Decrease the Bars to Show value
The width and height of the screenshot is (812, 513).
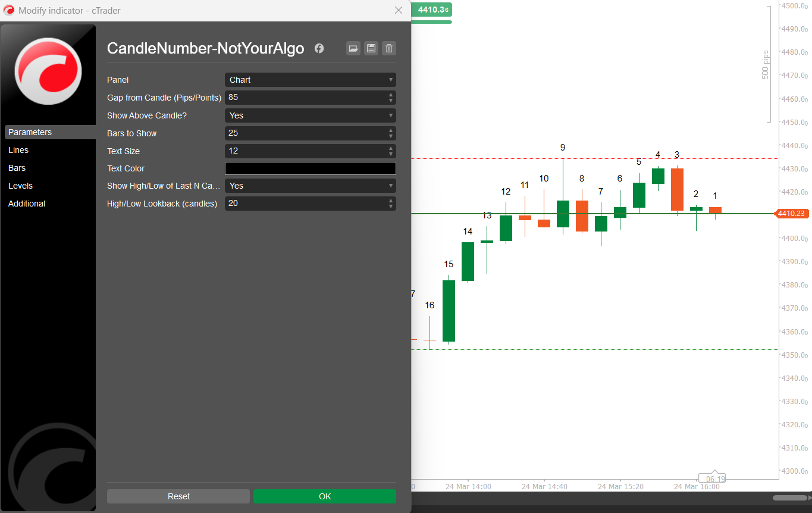click(391, 136)
